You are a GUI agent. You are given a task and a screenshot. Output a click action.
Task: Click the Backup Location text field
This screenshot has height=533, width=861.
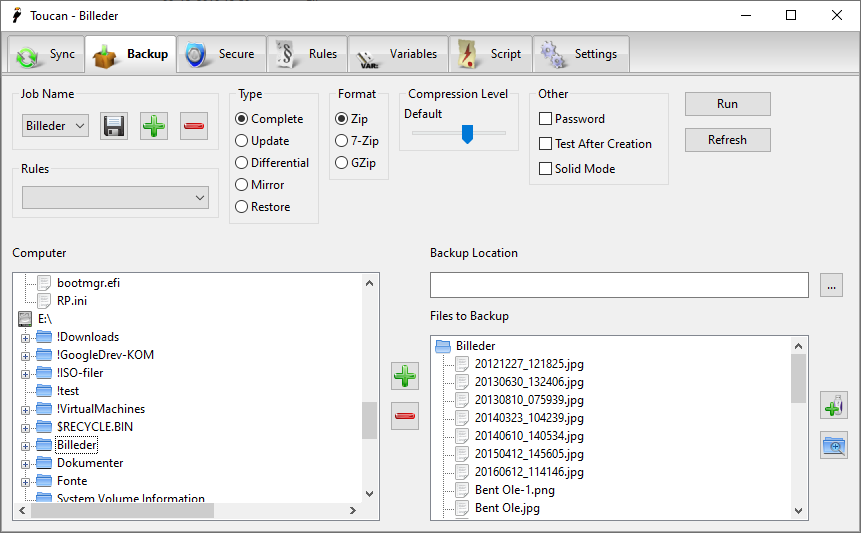coord(619,285)
